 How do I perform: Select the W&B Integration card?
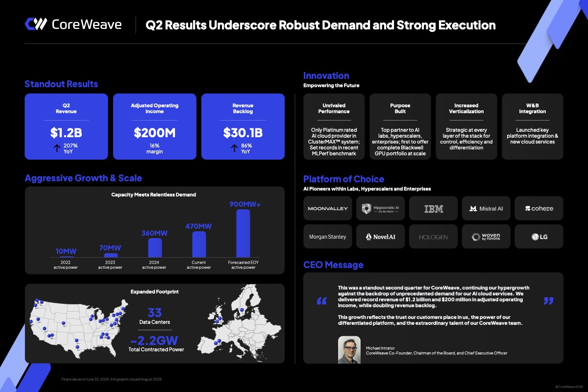533,126
